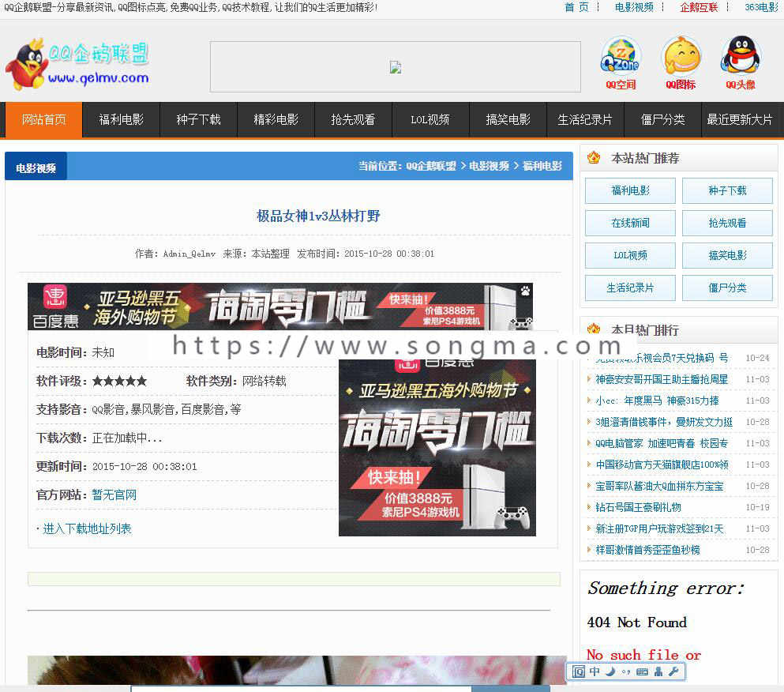Click the QQ企鹅联盟 site logo
Viewport: 784px width, 692px height.
(x=77, y=64)
